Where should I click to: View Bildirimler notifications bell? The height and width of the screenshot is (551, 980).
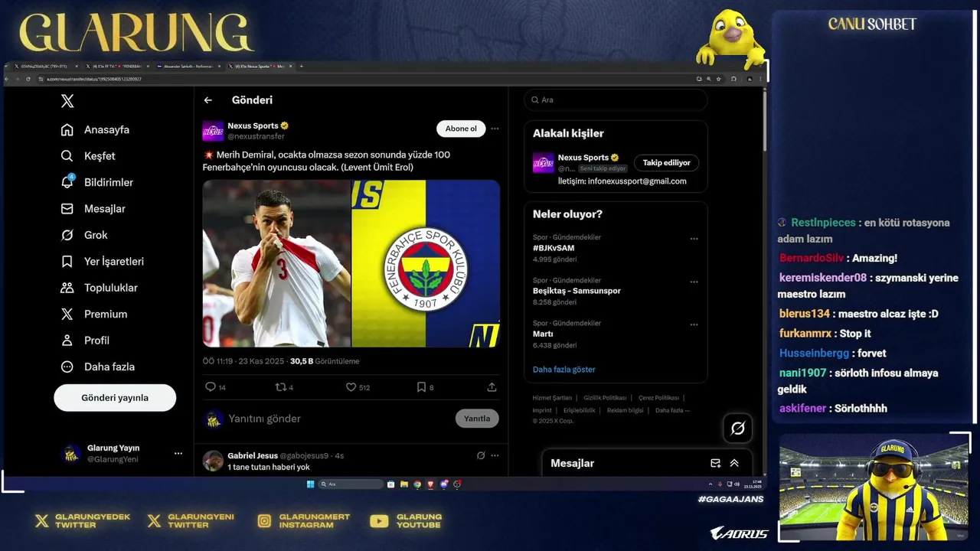pos(96,182)
